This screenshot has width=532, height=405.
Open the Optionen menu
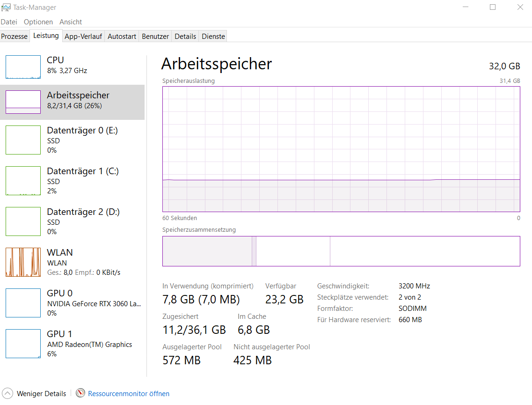(38, 22)
